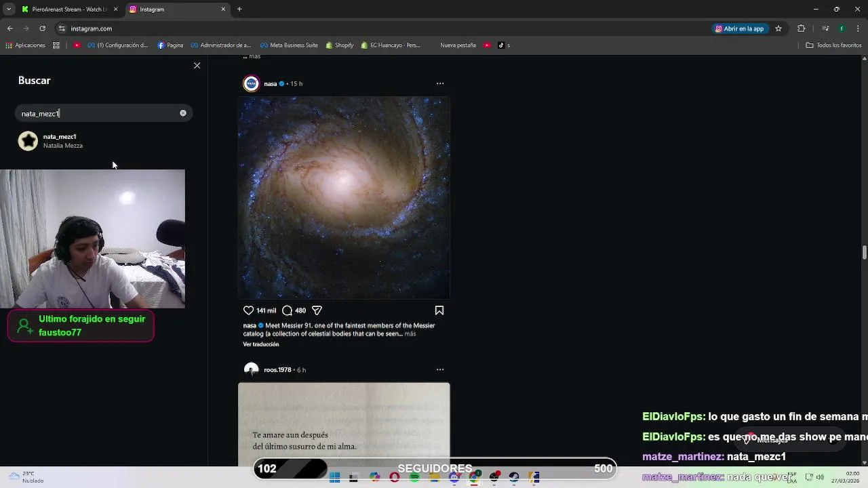Click the nata_mezc1 search input field

coord(104,113)
